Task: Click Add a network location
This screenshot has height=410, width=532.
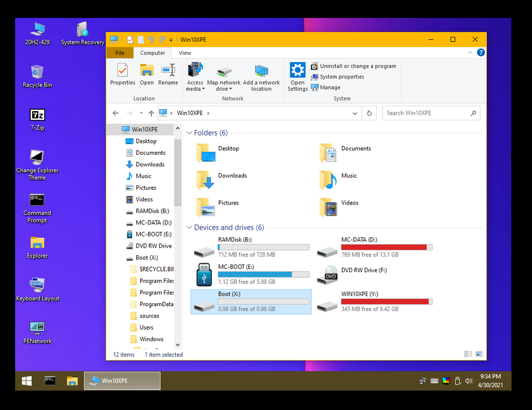Action: (x=261, y=77)
